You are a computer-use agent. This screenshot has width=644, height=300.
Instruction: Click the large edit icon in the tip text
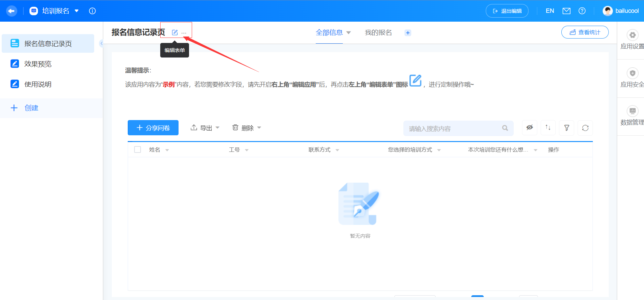coord(415,80)
